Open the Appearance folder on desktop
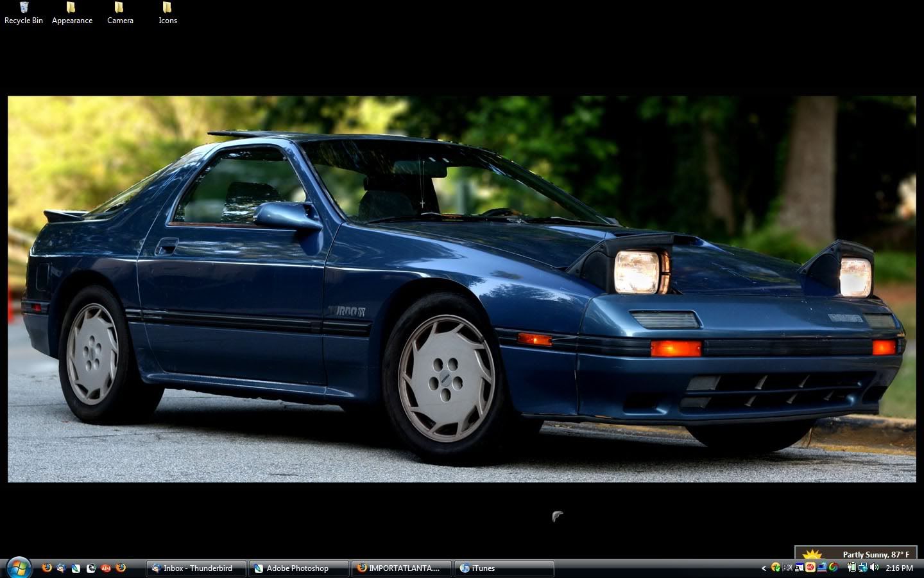 tap(71, 12)
